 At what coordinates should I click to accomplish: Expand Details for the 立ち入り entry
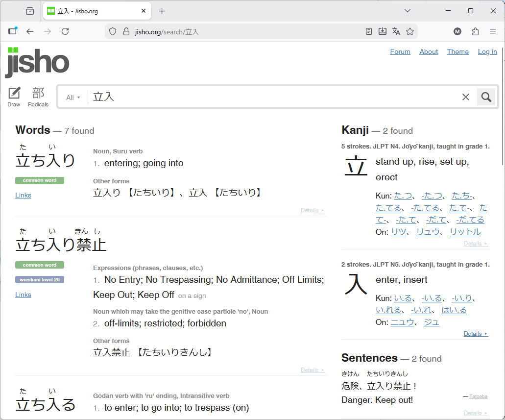coord(312,210)
